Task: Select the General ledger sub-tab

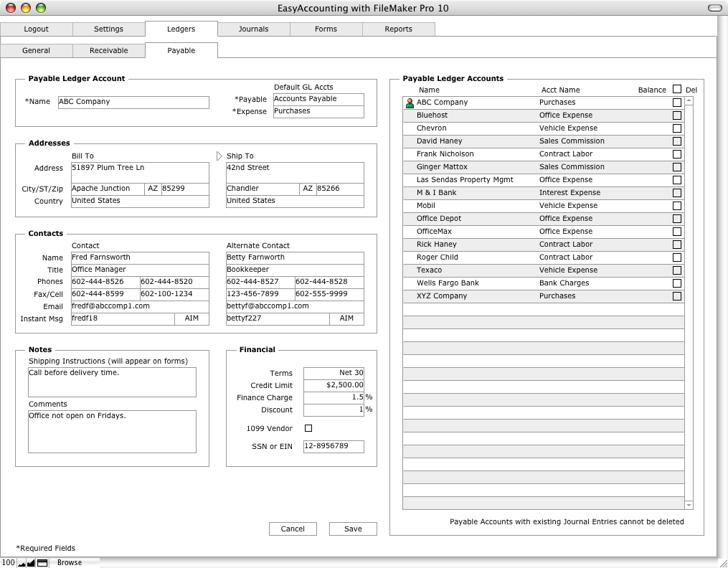Action: (x=36, y=51)
